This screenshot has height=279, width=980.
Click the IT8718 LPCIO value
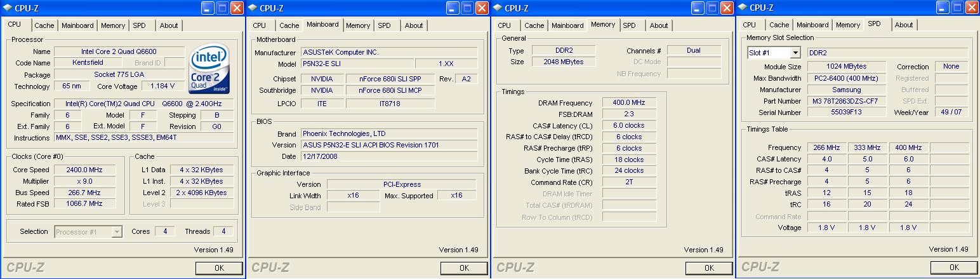coord(390,104)
